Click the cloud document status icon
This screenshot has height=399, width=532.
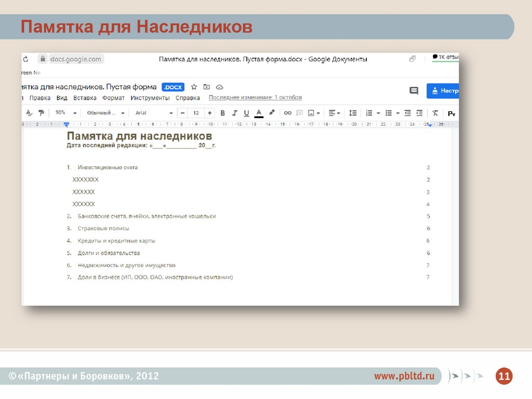220,87
